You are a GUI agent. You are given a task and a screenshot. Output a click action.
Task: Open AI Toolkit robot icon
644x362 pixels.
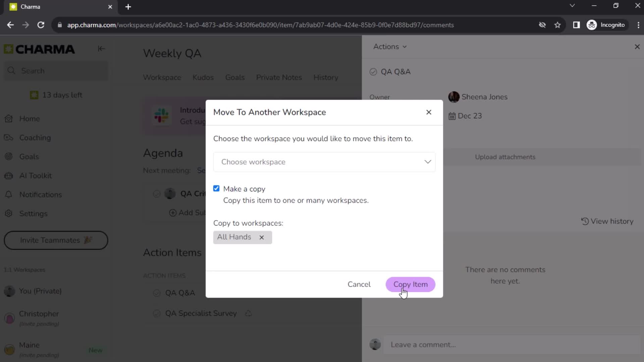click(x=9, y=176)
